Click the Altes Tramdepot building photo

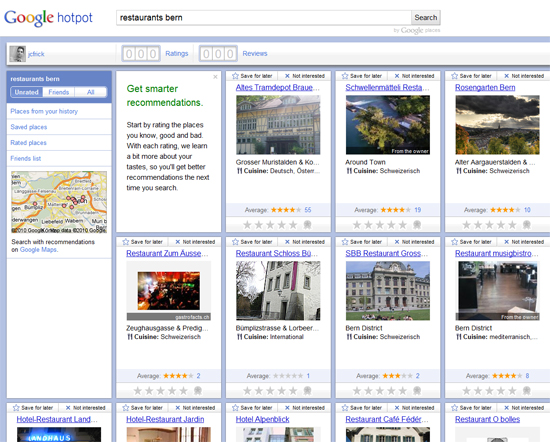click(278, 125)
